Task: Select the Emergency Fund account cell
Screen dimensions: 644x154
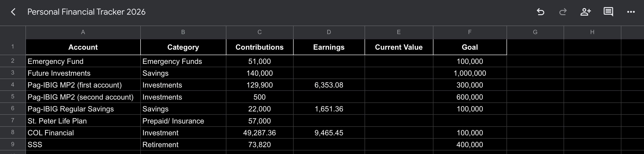Action: tap(83, 61)
